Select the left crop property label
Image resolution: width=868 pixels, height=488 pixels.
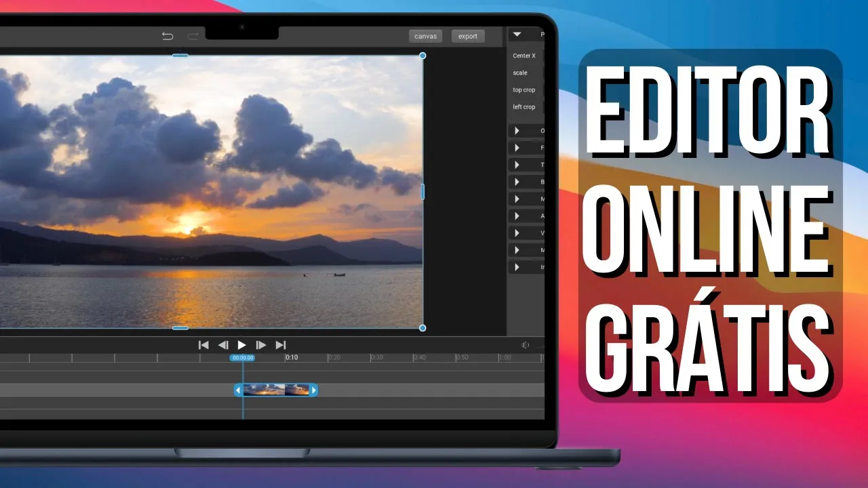[524, 106]
